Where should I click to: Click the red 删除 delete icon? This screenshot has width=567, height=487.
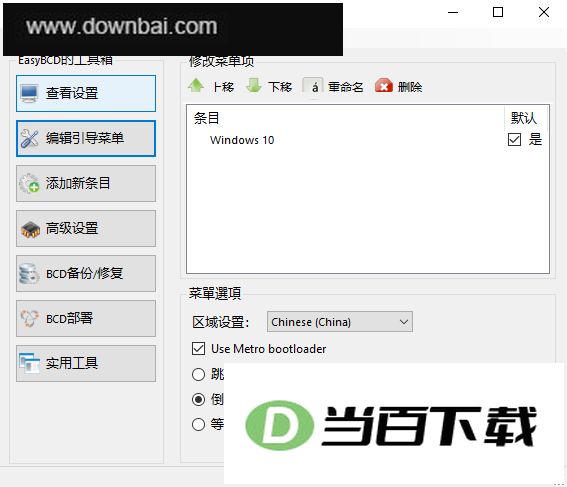pos(384,86)
